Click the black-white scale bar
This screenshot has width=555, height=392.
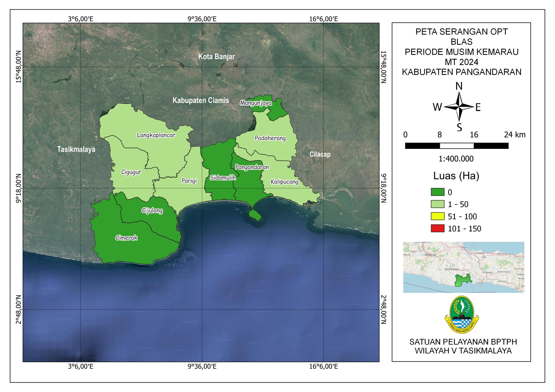coord(457,146)
